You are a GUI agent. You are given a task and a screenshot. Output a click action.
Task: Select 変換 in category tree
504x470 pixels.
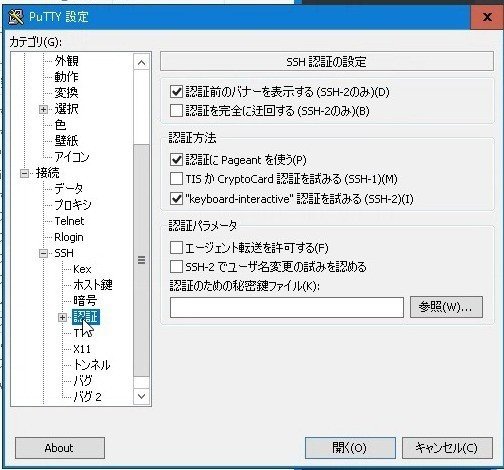(67, 93)
